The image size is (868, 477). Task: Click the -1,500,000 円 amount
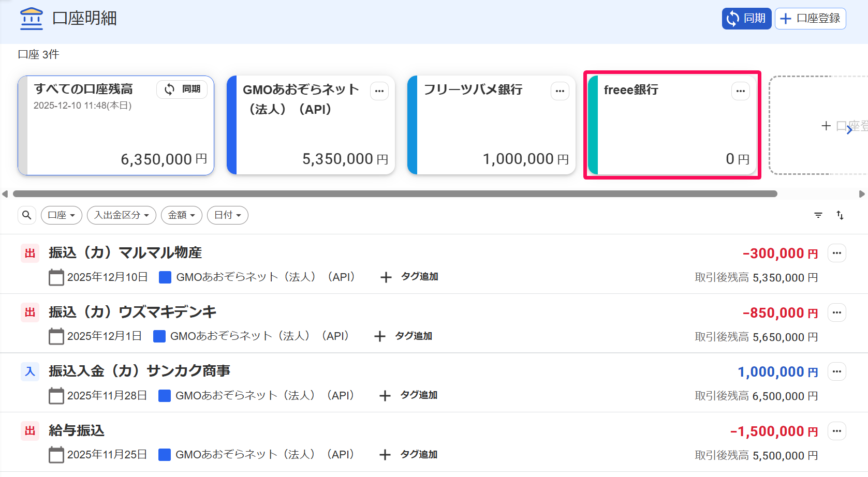(774, 431)
